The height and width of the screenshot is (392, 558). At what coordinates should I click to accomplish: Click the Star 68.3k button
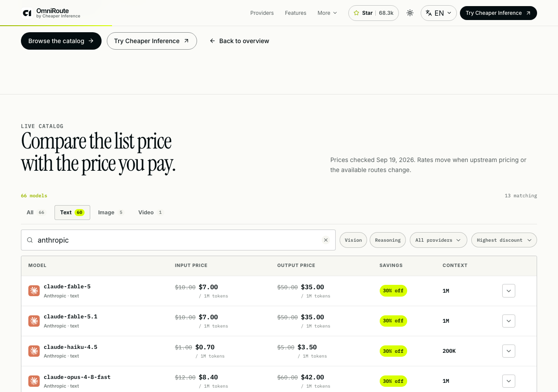[374, 13]
